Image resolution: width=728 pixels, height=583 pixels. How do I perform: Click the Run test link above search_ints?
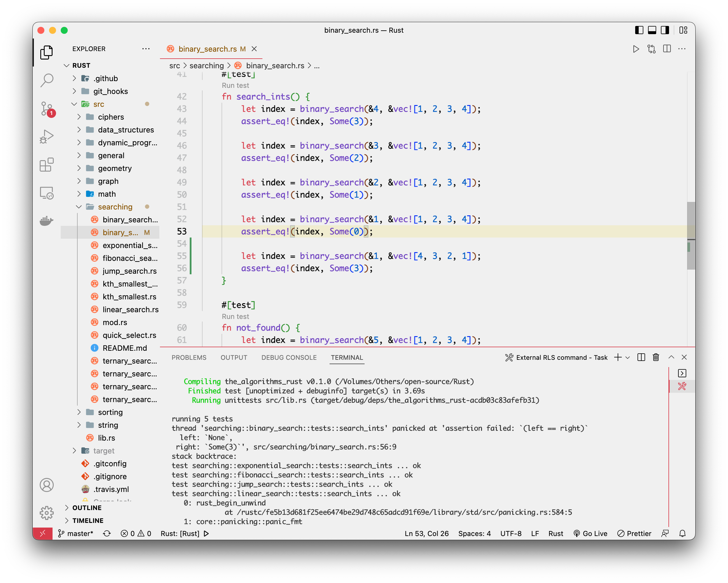click(x=235, y=85)
